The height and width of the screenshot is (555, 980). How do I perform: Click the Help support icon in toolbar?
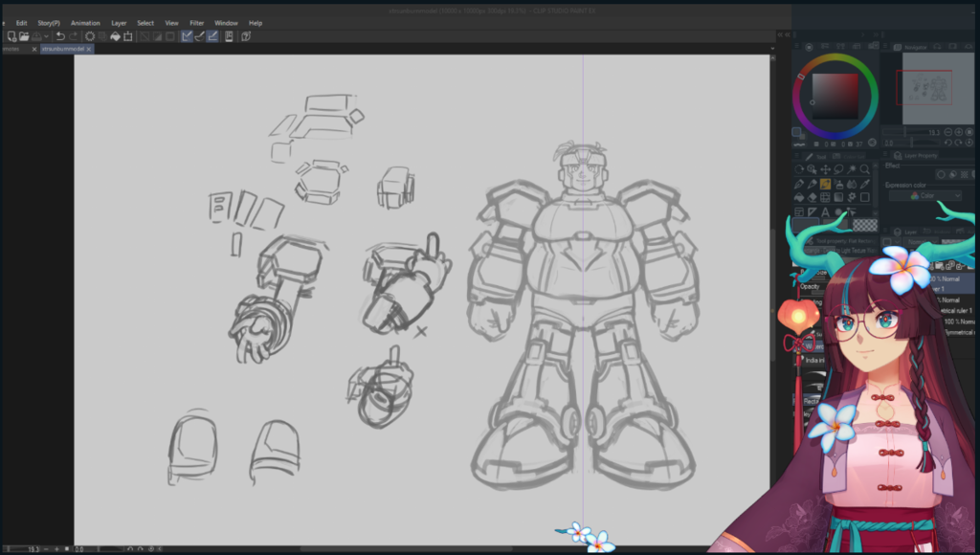click(x=246, y=36)
